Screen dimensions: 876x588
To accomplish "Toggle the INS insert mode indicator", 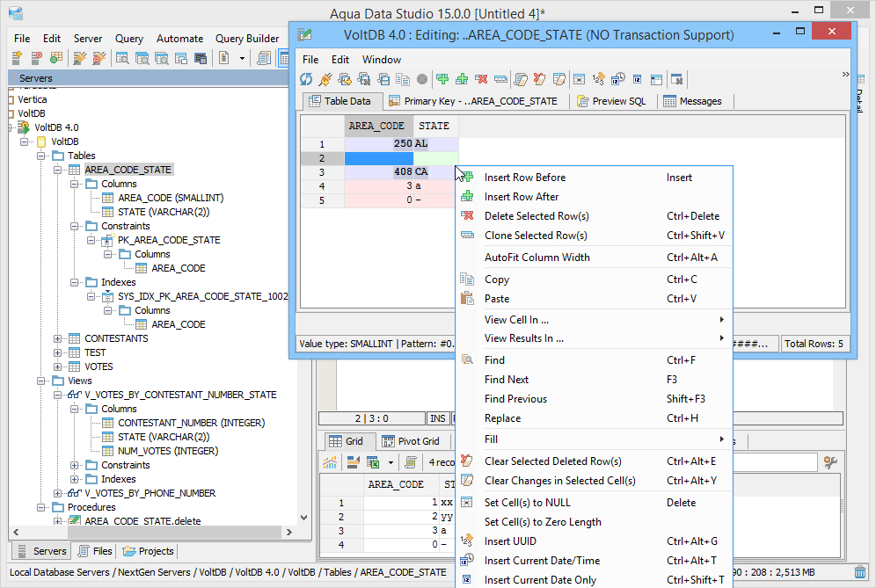I will tap(438, 418).
